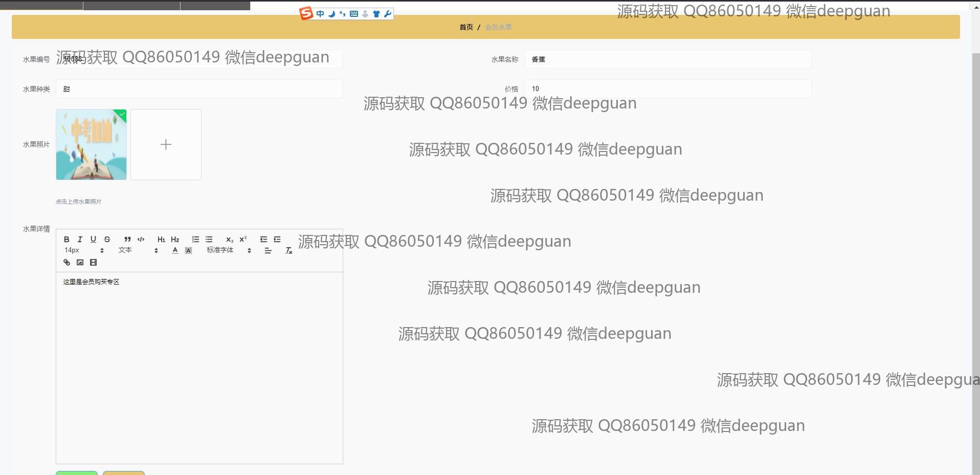Apply subscript formatting
980x475 pixels.
click(x=230, y=239)
